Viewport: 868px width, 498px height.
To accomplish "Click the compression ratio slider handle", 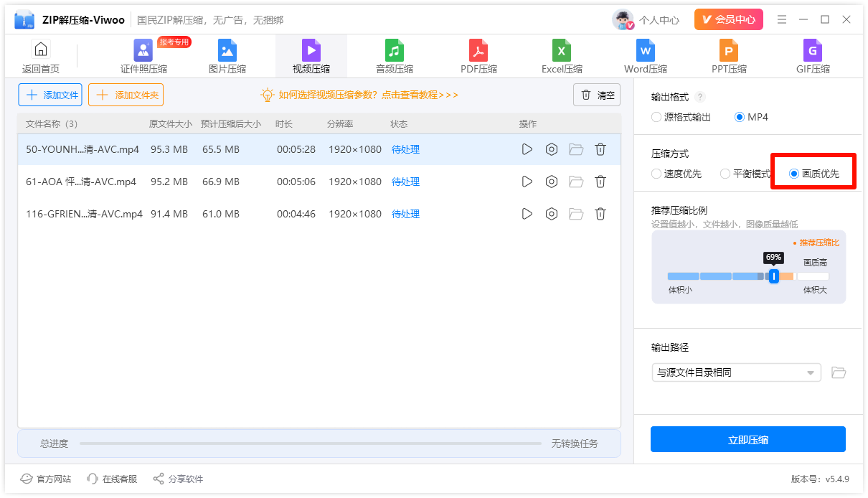I will 773,276.
